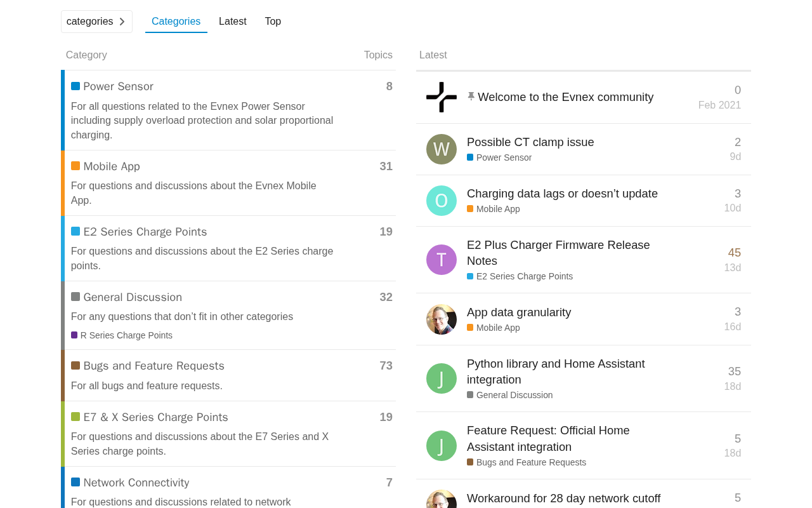Screen dimensions: 812x508
Task: Expand the categories filter dropdown
Action: point(96,22)
